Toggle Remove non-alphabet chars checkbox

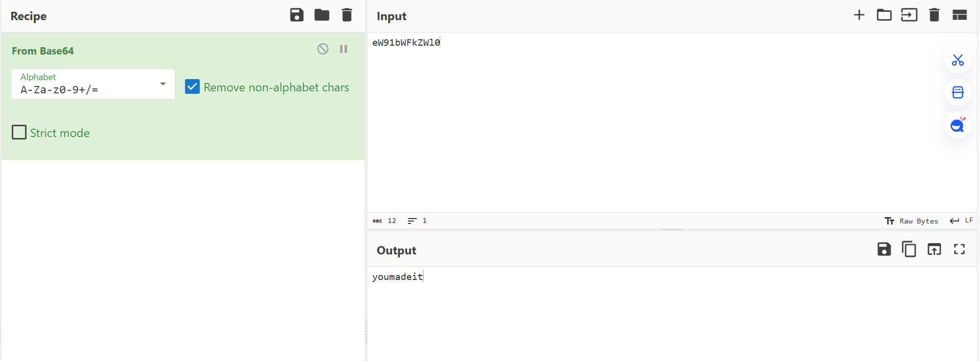tap(192, 87)
